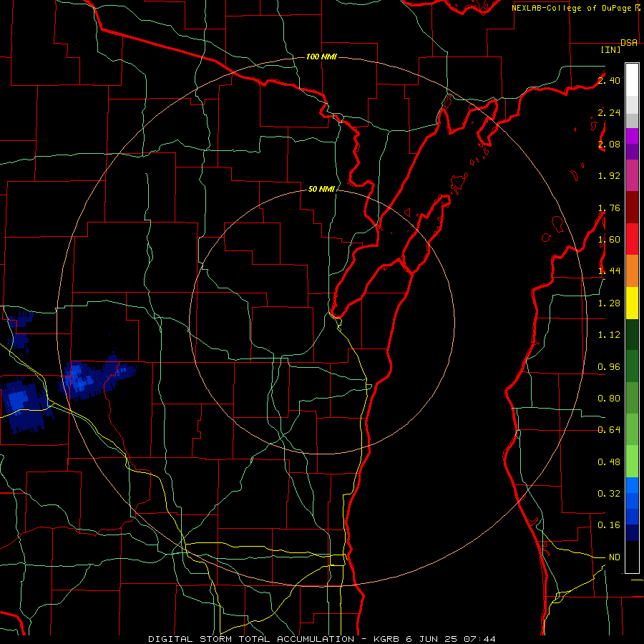Click the 0.96 legend value
This screenshot has width=644, height=644.
pos(609,367)
